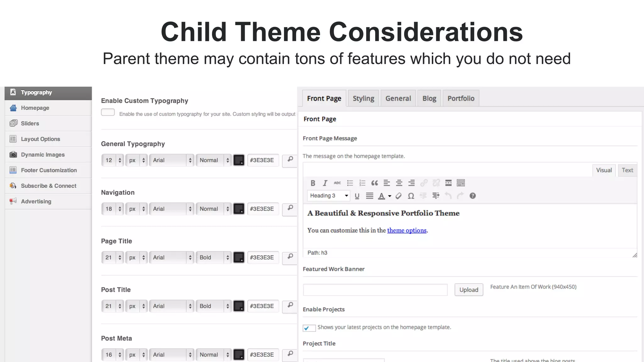The height and width of the screenshot is (362, 644).
Task: Justify text with full-align icon
Action: click(x=369, y=196)
